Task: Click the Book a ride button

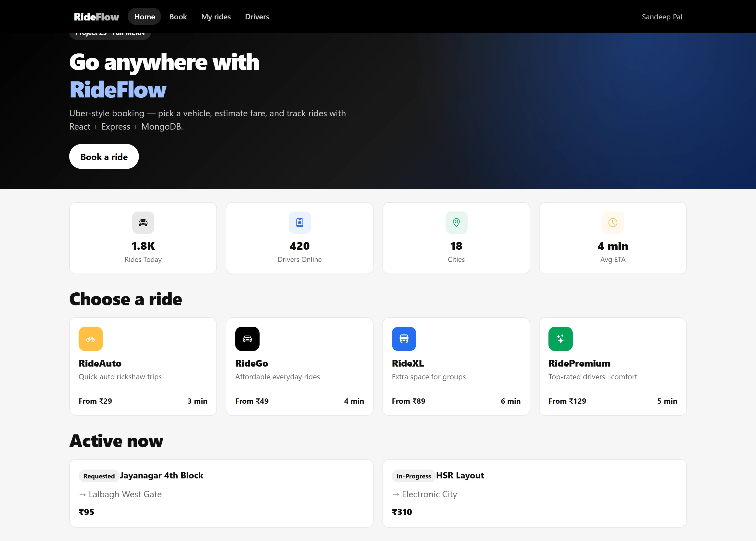Action: [x=104, y=157]
